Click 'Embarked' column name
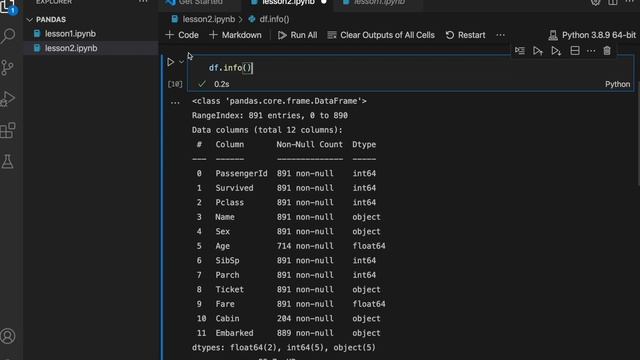The width and height of the screenshot is (640, 360). pyautogui.click(x=234, y=333)
